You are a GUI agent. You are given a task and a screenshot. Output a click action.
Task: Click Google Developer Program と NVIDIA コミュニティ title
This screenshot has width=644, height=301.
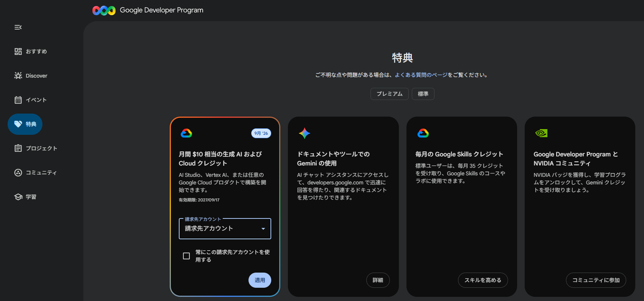tap(576, 159)
